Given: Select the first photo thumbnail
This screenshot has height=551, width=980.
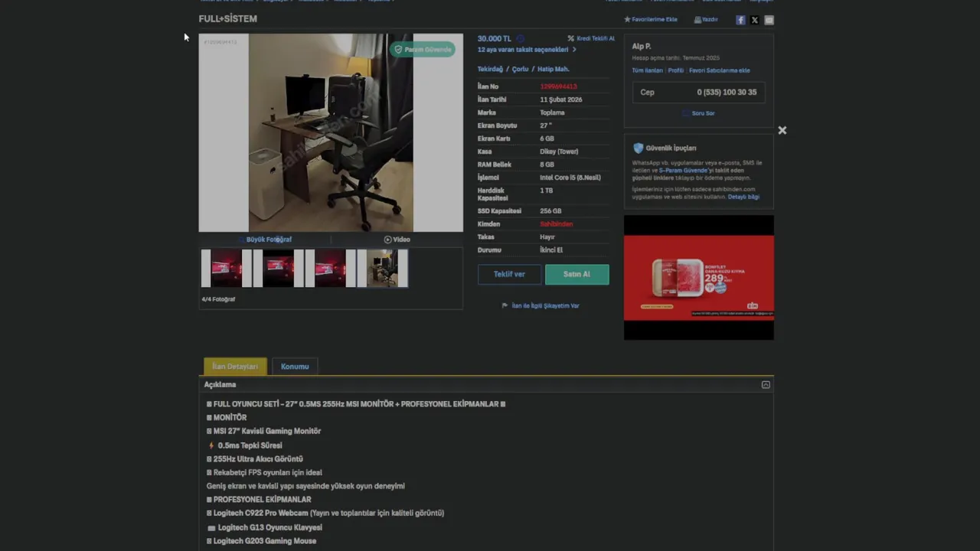Looking at the screenshot, I should 227,269.
